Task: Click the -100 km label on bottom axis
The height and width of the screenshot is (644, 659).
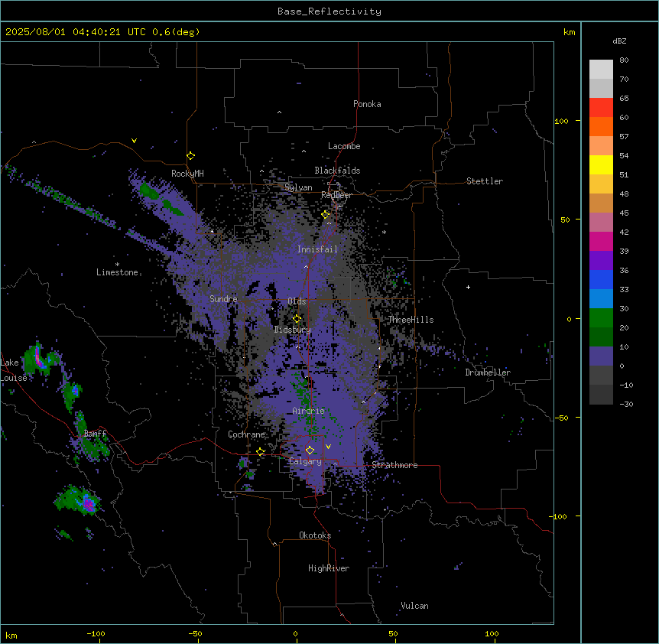Action: (x=96, y=633)
